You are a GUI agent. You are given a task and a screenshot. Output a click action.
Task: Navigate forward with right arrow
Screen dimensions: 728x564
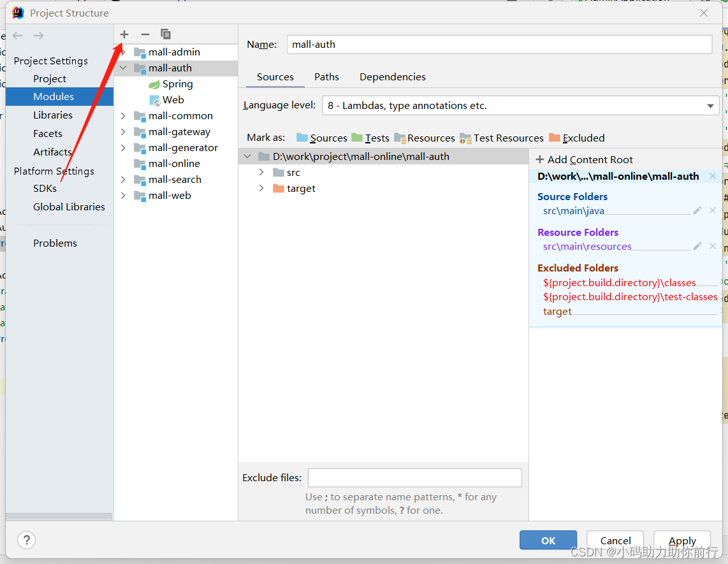coord(38,36)
